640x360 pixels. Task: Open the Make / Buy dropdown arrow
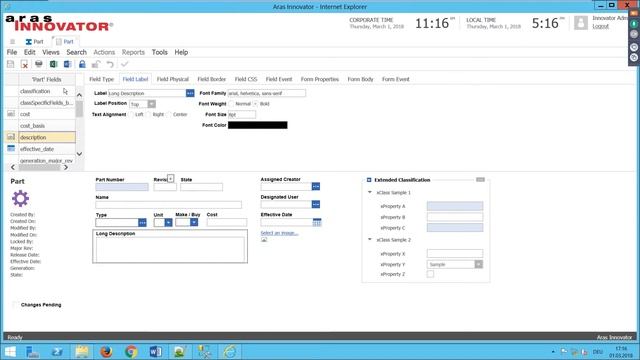tap(194, 222)
